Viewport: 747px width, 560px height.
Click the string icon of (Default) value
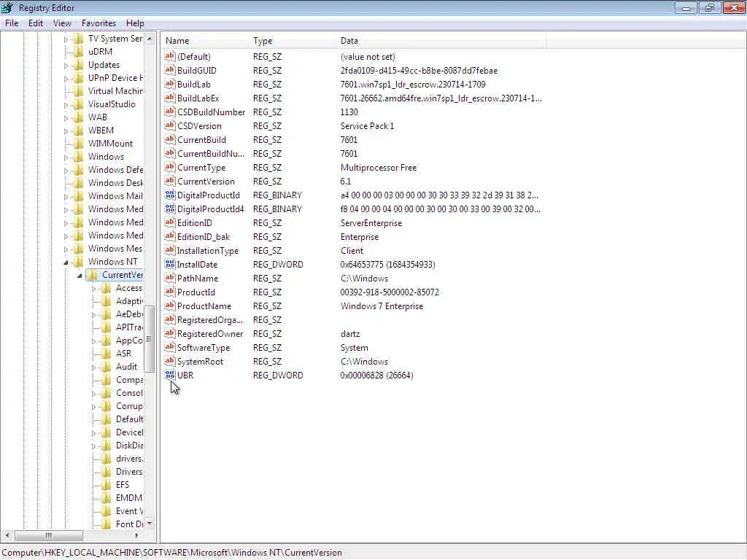[170, 57]
